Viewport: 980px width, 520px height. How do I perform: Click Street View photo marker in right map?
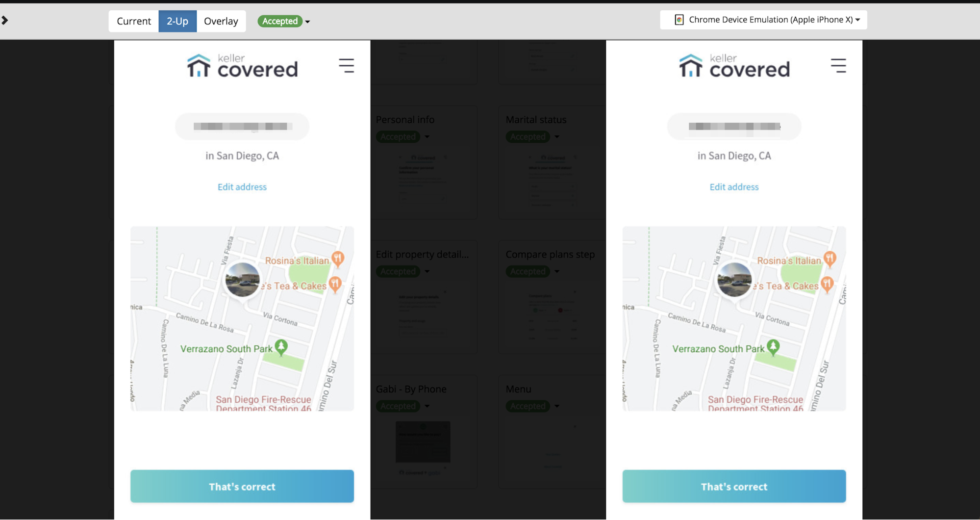pyautogui.click(x=734, y=280)
